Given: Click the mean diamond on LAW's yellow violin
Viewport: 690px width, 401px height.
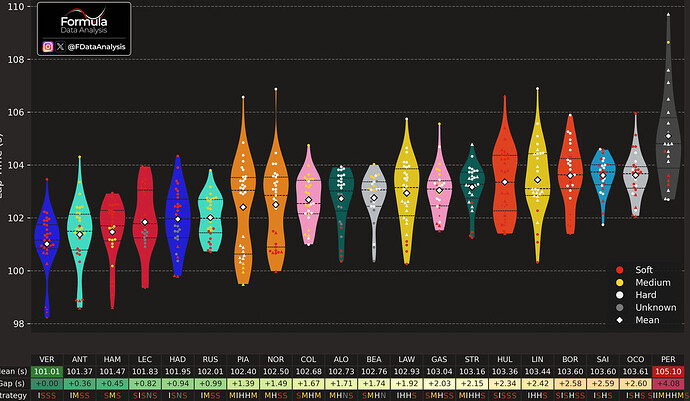Looking at the screenshot, I should 407,193.
